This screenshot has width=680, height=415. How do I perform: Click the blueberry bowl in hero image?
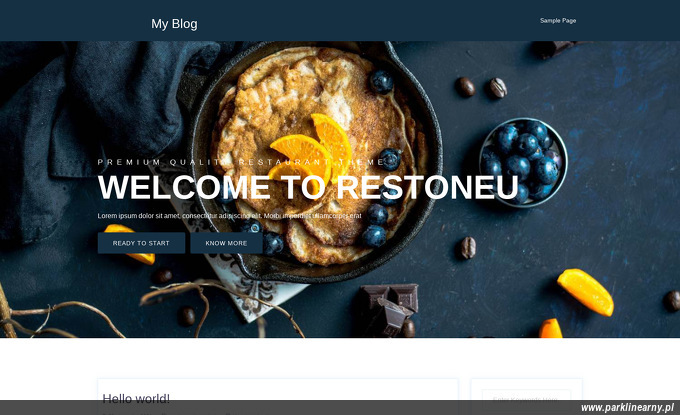523,162
